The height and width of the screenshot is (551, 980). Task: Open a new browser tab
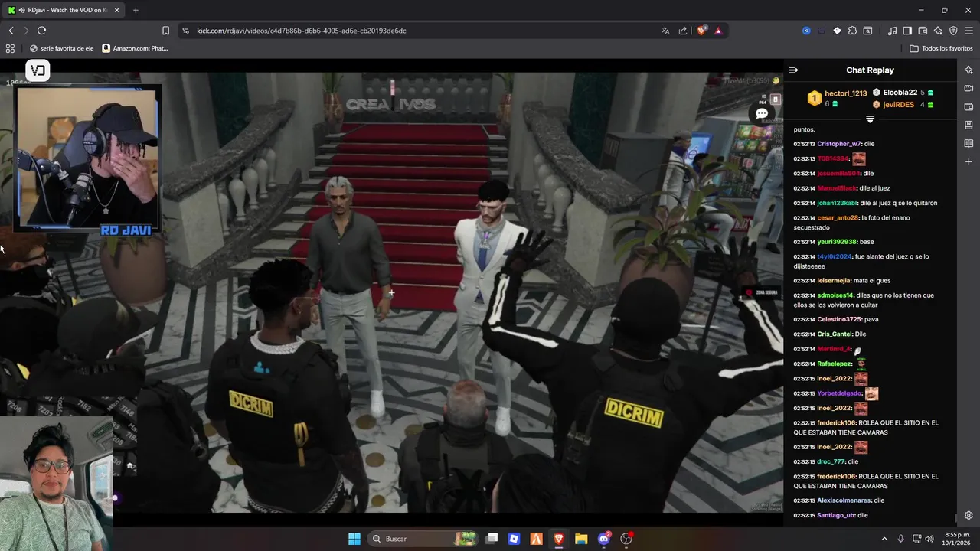[x=136, y=10]
